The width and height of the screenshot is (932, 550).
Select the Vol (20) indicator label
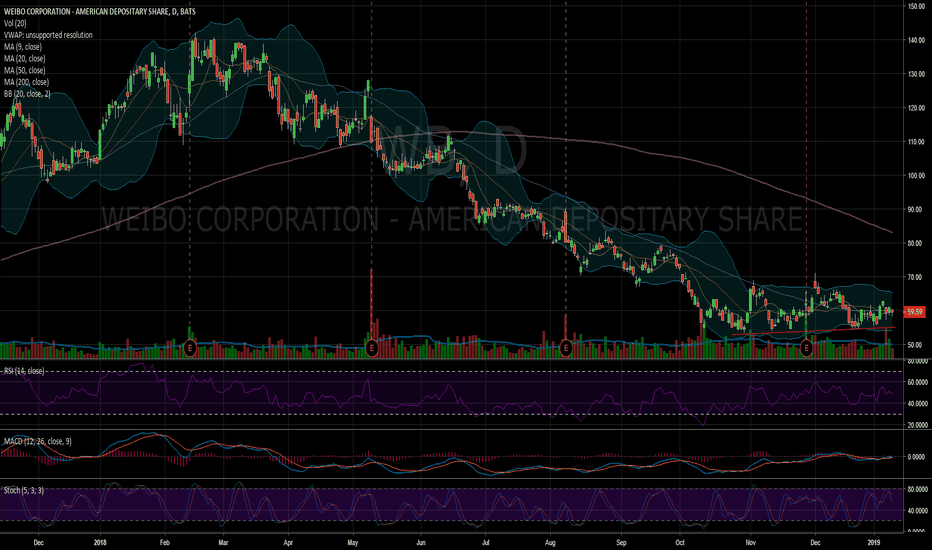point(15,23)
